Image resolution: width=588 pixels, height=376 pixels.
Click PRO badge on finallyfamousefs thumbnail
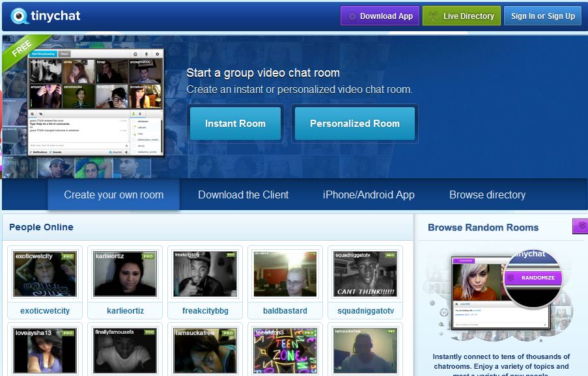(x=150, y=332)
